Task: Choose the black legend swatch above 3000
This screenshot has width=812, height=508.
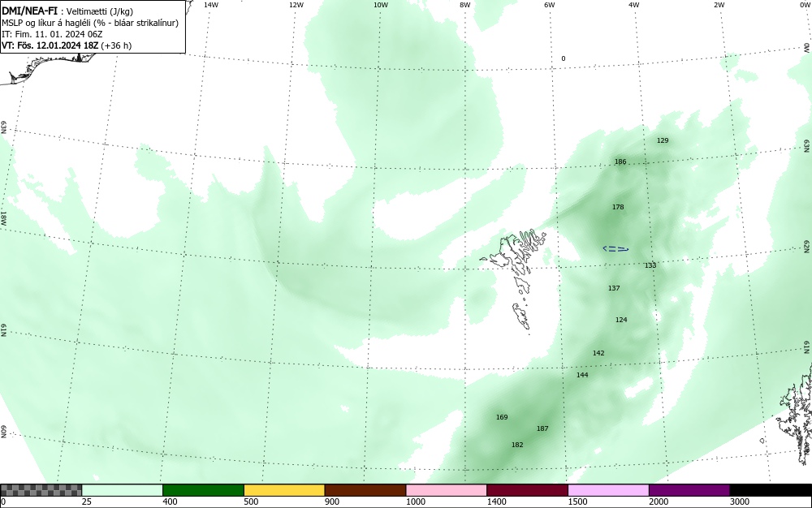Action: 771,490
